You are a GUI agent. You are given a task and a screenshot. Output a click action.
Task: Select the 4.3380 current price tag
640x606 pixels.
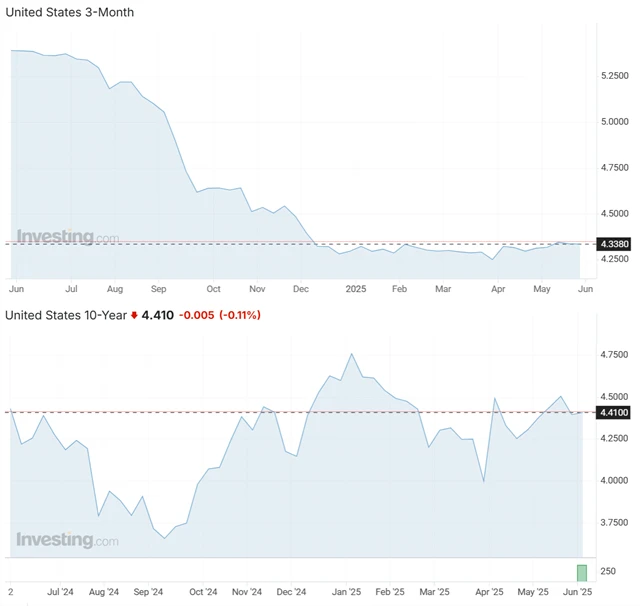point(612,243)
